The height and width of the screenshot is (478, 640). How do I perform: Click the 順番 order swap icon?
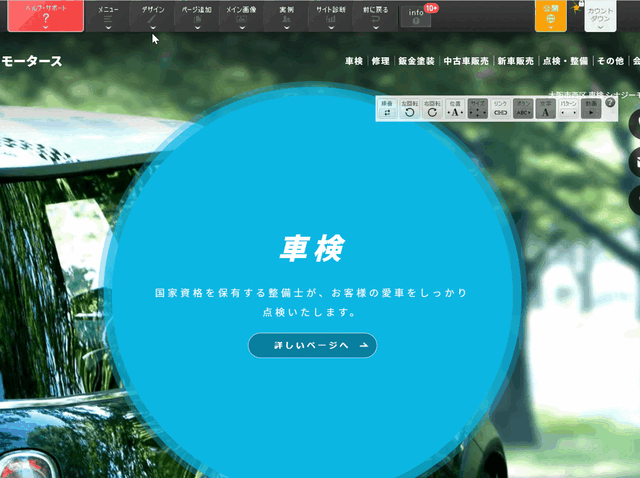point(387,109)
